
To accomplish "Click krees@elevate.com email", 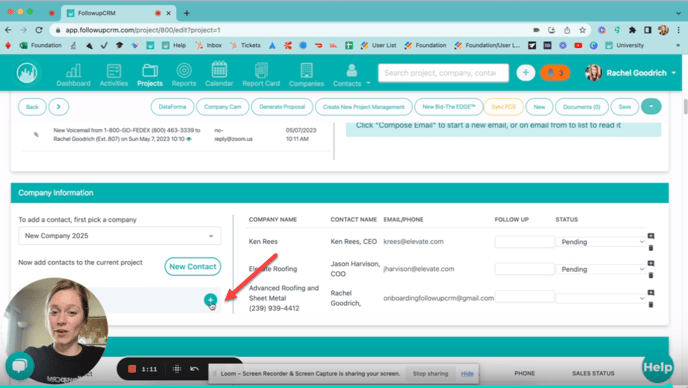I will pyautogui.click(x=413, y=241).
